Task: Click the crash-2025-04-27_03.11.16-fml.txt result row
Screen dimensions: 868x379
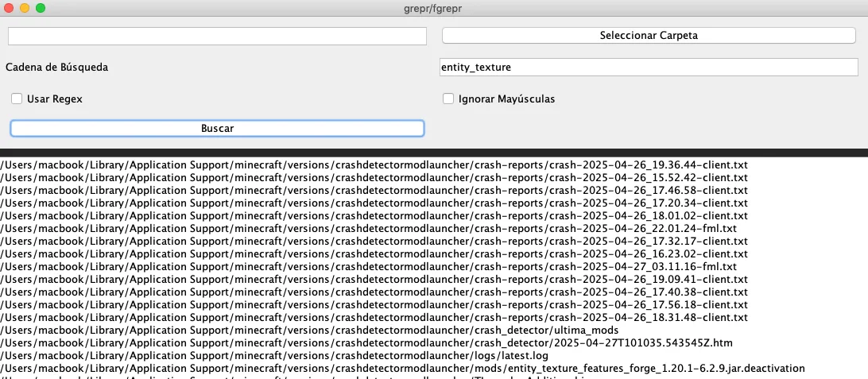Action: click(x=368, y=266)
